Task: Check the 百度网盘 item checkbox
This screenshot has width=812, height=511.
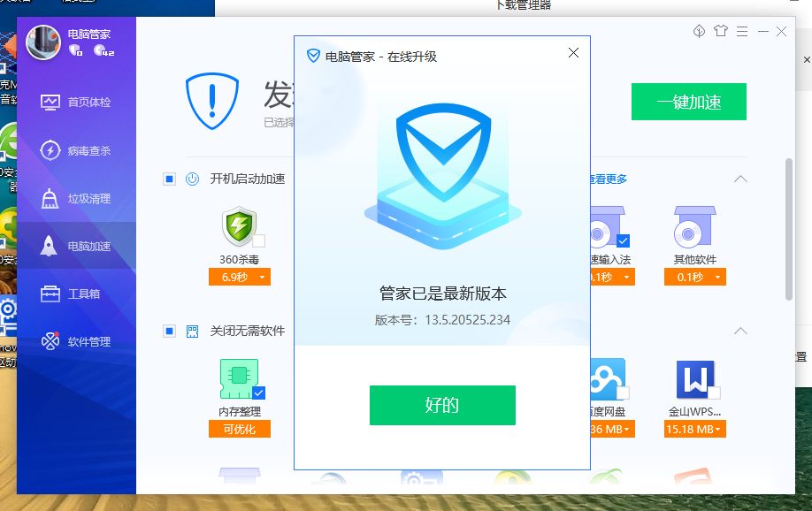Action: pos(623,393)
